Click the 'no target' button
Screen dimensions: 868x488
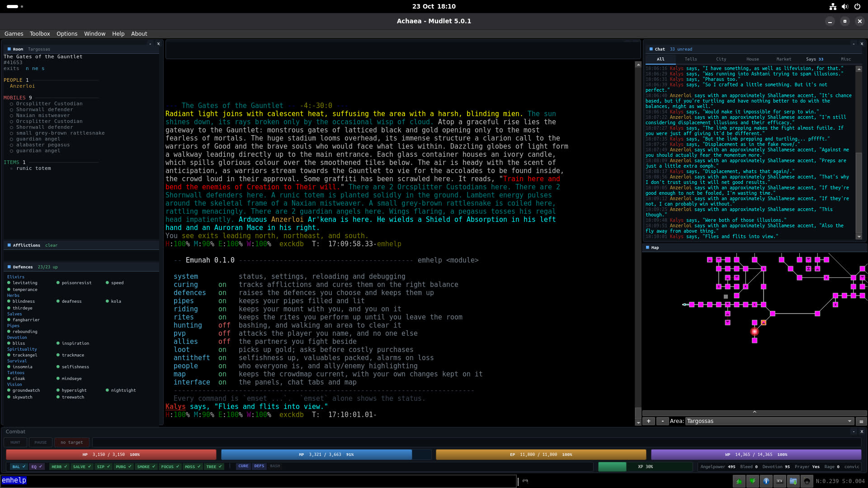coord(72,442)
